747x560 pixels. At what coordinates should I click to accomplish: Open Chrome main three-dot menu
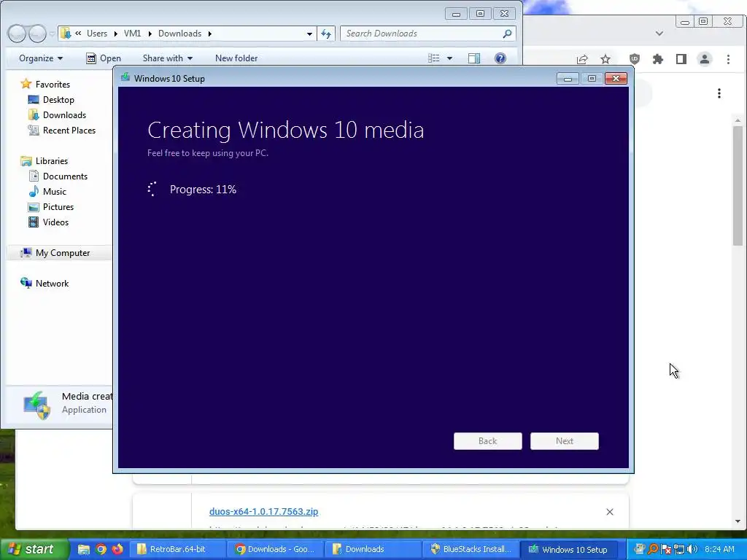728,59
